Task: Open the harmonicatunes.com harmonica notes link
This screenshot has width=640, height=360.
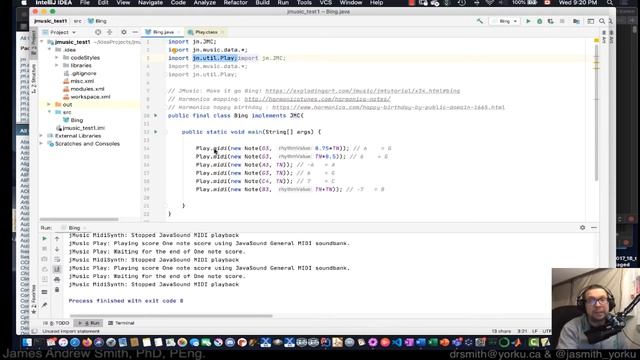Action: 318,99
